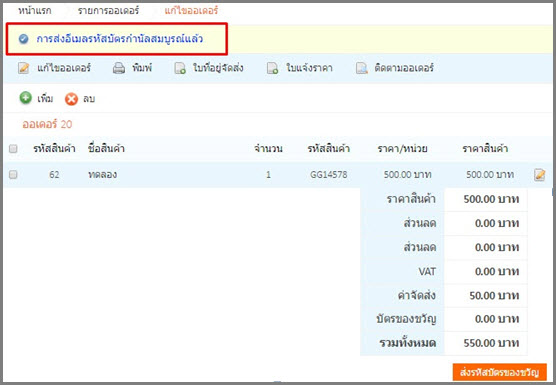Open รายการออเดอร์ breadcrumb link
Image resolution: width=556 pixels, height=385 pixels.
(109, 11)
